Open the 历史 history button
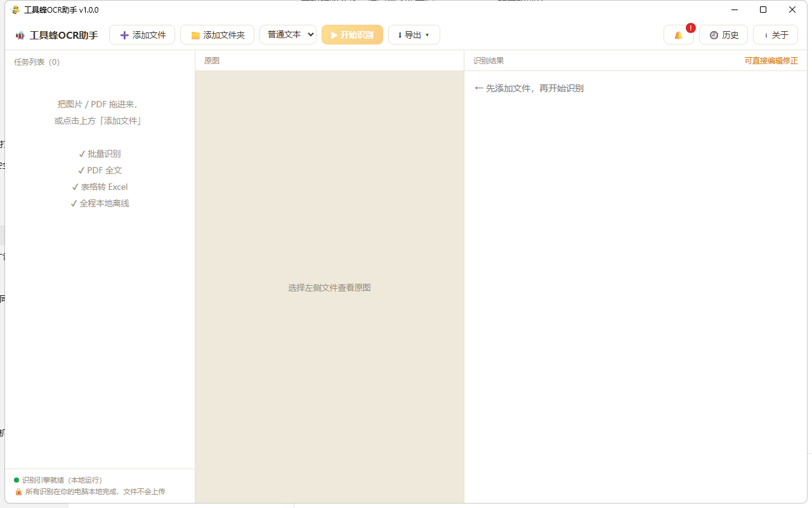 pos(724,35)
